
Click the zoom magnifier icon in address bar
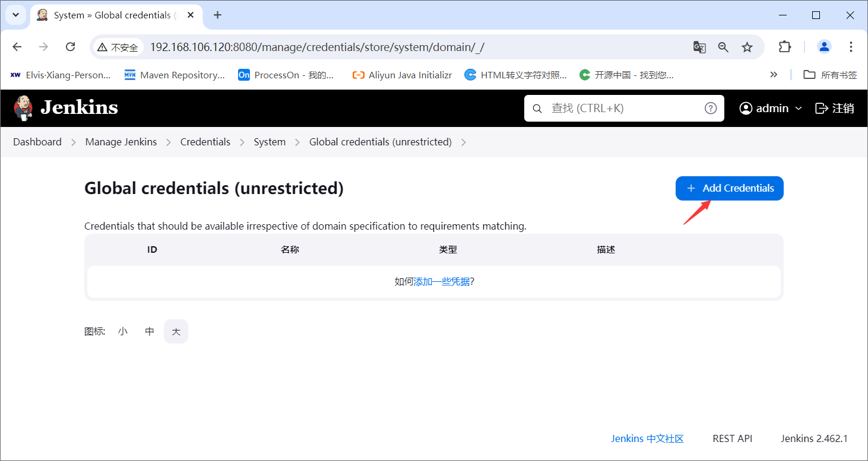723,47
